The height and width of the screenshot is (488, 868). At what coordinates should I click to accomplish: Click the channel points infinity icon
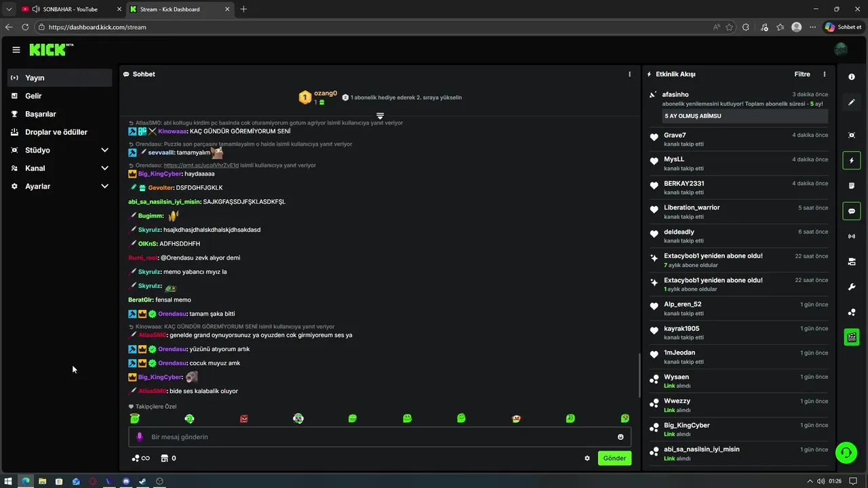(x=141, y=458)
